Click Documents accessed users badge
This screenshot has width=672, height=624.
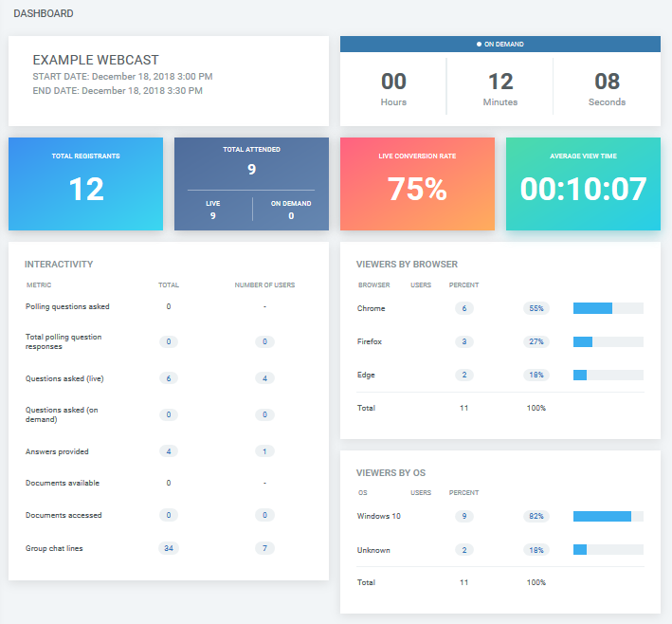pyautogui.click(x=264, y=515)
